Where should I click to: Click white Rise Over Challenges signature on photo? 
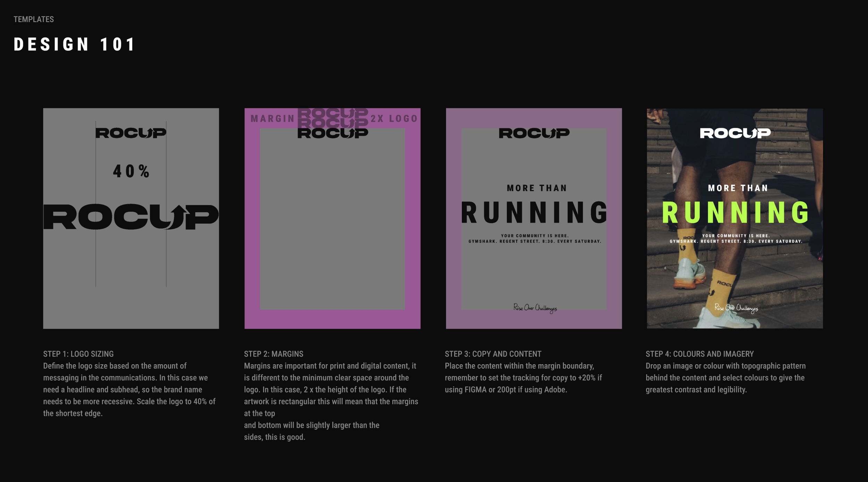(x=736, y=308)
